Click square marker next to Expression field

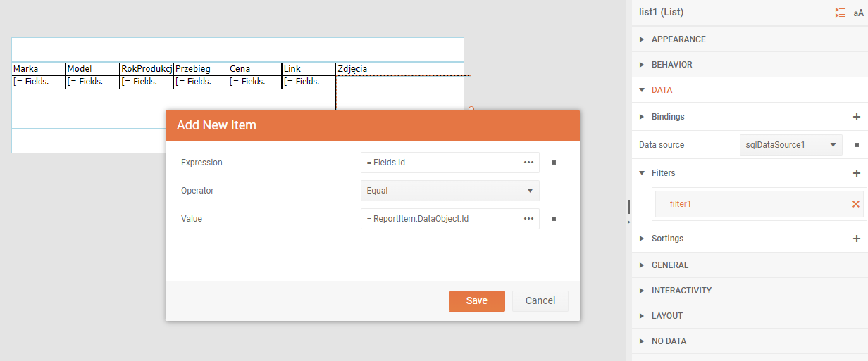coord(554,163)
